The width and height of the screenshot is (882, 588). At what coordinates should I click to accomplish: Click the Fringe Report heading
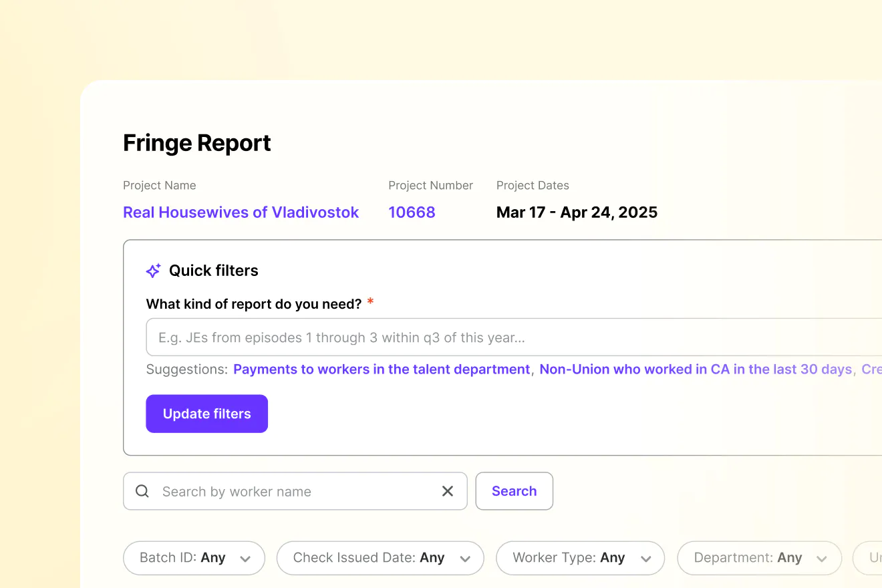(x=197, y=143)
